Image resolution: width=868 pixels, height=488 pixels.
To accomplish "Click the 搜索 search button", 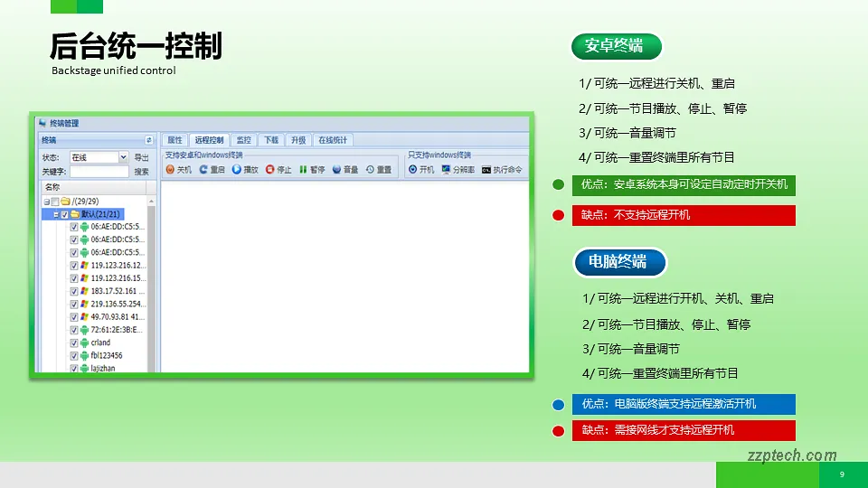I will 142,172.
